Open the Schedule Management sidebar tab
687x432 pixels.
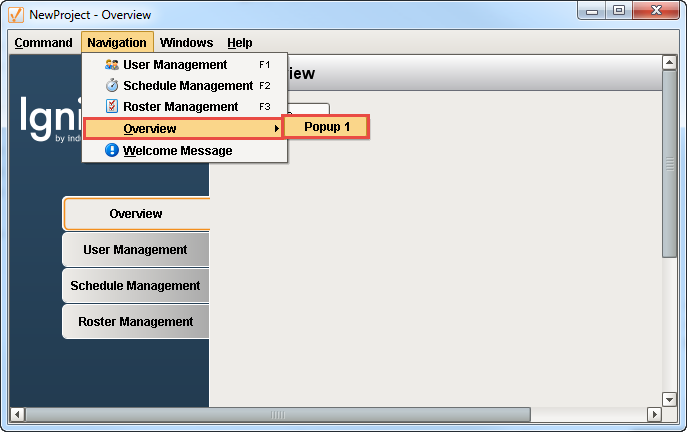[x=135, y=286]
